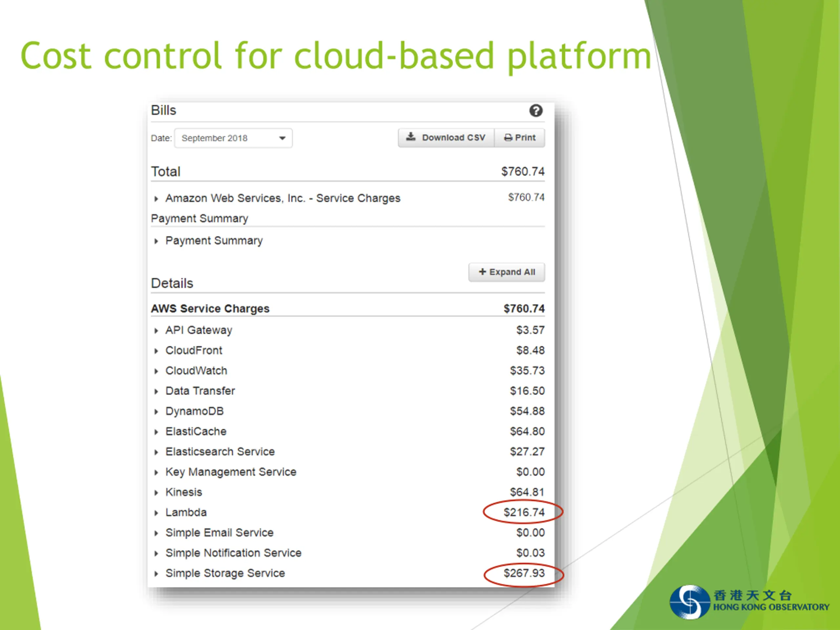Click the CloudFront amount $8.48
Viewport: 840px width, 630px height.
pos(530,350)
